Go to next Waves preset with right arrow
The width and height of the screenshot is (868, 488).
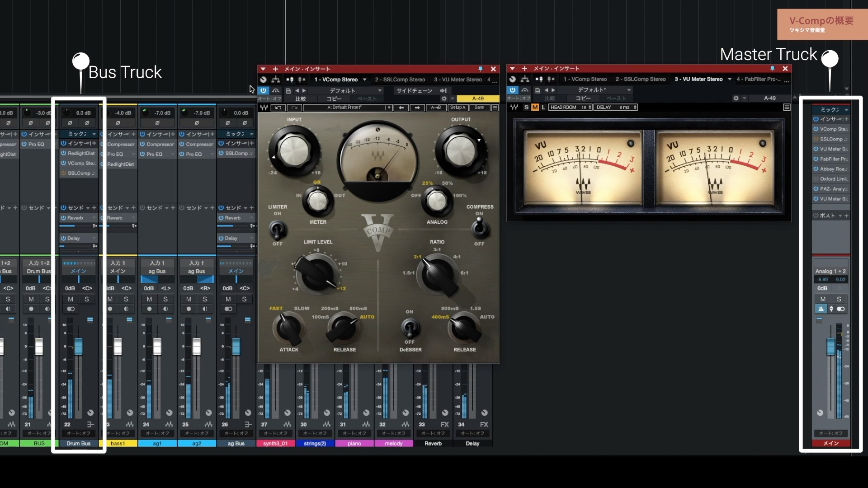coord(417,108)
